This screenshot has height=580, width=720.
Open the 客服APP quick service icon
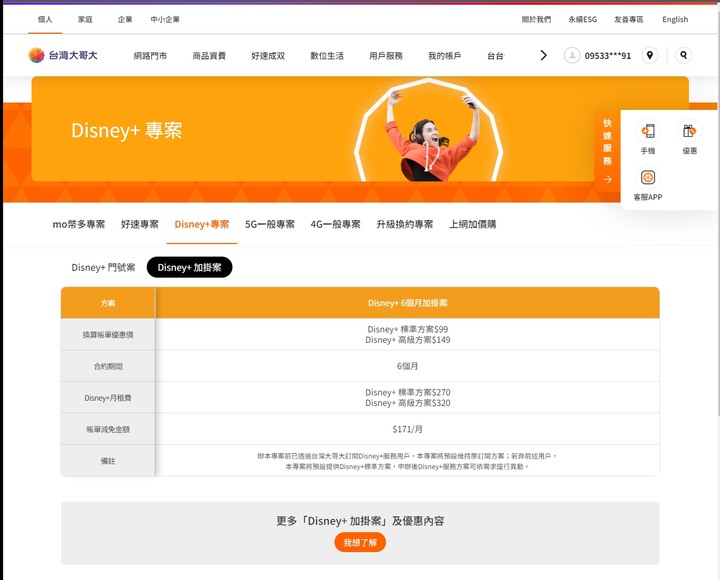click(x=648, y=184)
